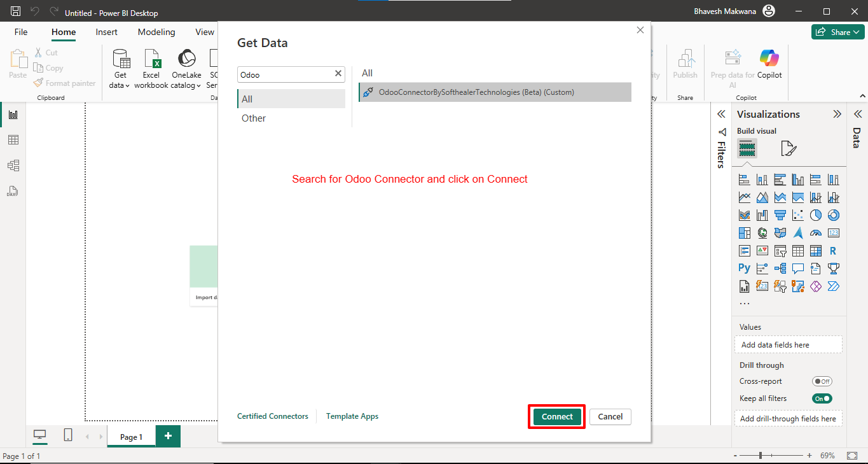Select the Other category in Get Data
The width and height of the screenshot is (868, 464).
(291, 118)
